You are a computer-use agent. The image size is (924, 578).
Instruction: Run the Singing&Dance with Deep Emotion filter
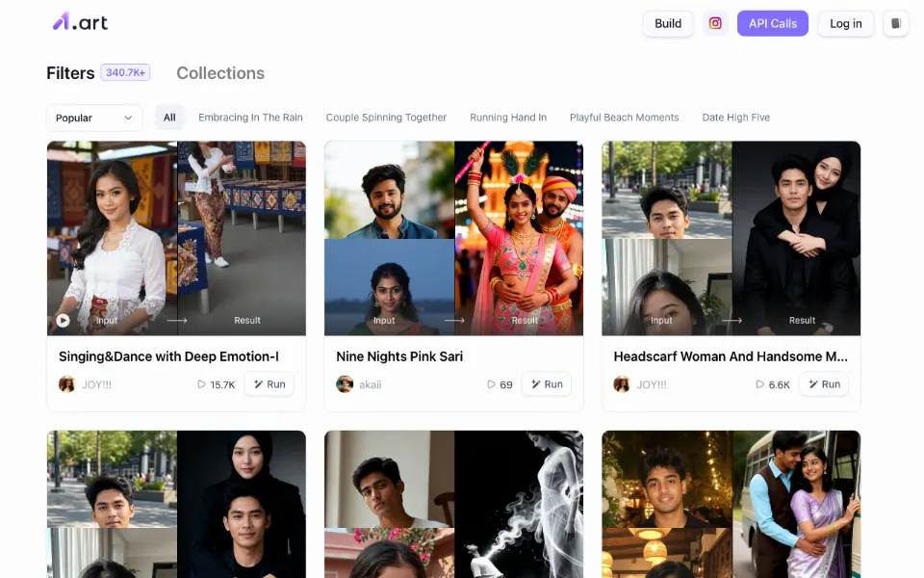click(x=269, y=384)
